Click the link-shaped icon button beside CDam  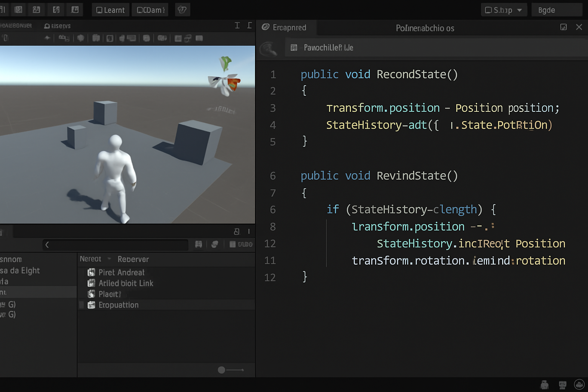[x=182, y=10]
